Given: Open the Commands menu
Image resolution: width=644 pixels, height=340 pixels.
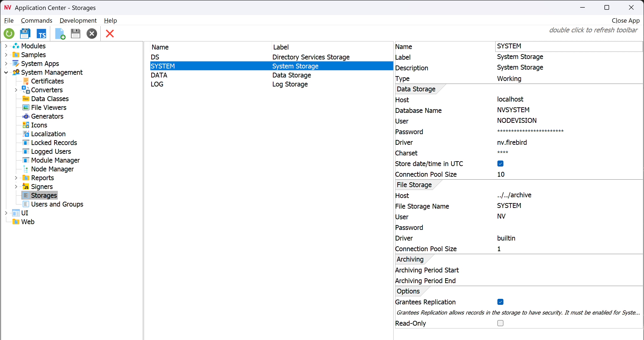Looking at the screenshot, I should tap(37, 21).
